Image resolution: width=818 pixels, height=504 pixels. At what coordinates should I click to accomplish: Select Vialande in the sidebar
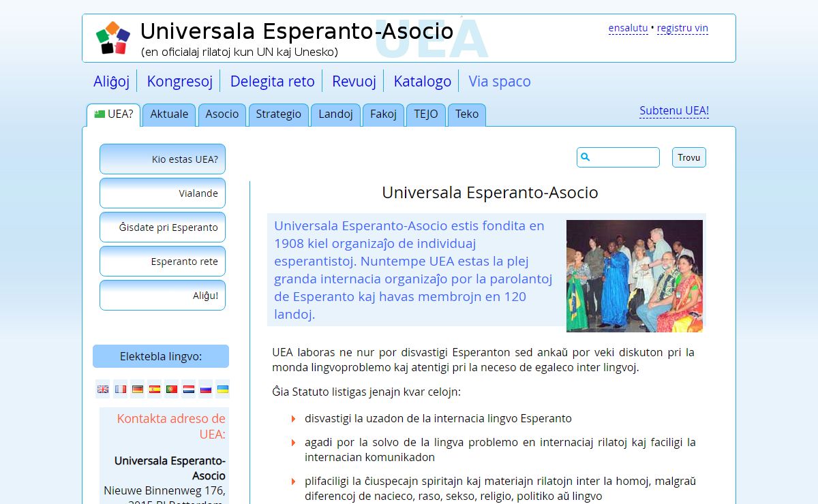pos(162,193)
